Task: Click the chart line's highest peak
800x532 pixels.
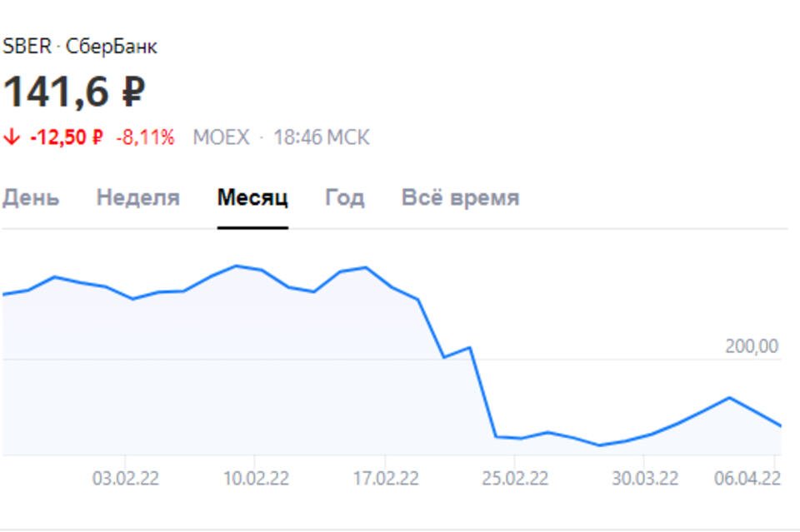Action: (237, 266)
